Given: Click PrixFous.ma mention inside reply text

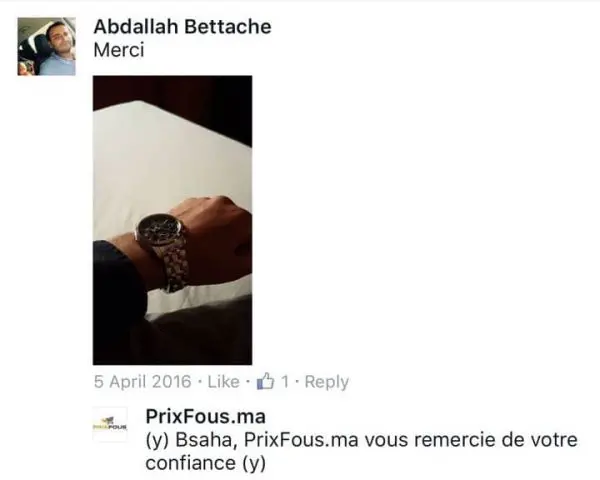Looking at the screenshot, I should tap(301, 440).
